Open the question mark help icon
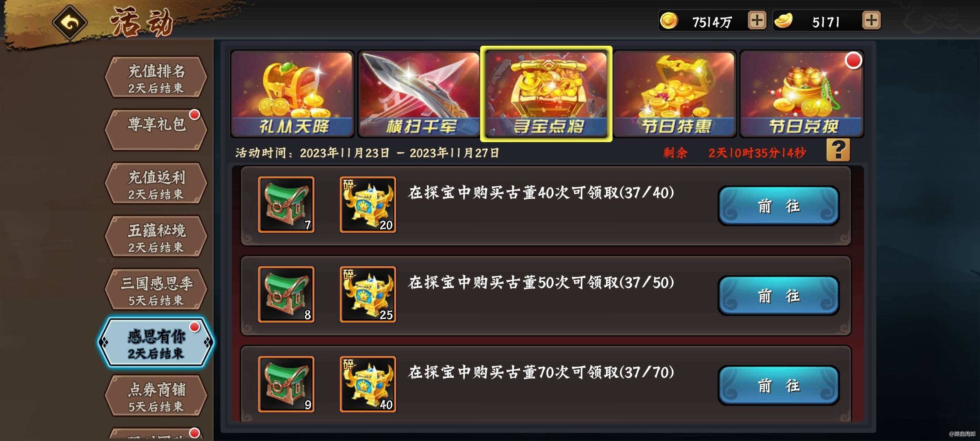 pos(838,150)
